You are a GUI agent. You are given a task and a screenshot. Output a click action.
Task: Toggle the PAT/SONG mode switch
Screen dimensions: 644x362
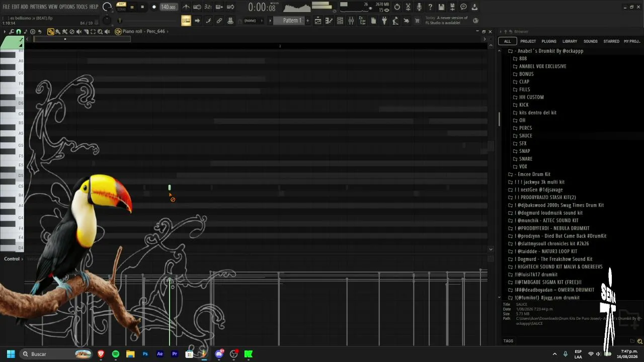[121, 7]
